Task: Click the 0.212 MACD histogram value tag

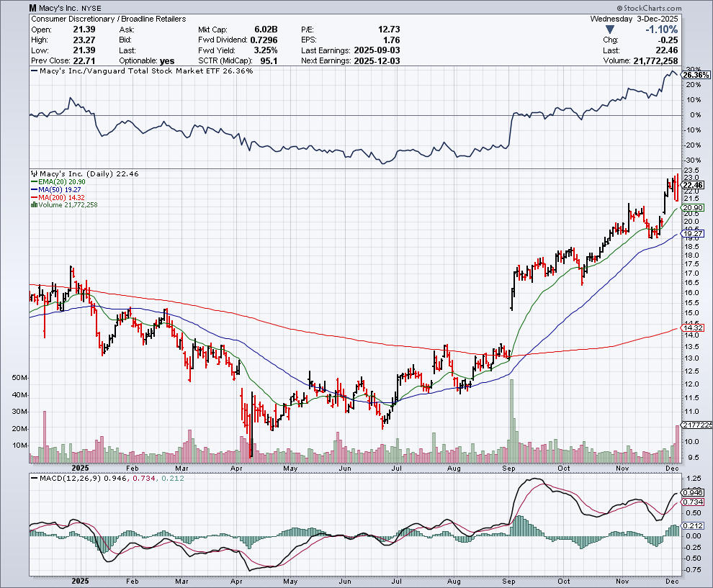Action: click(x=692, y=525)
